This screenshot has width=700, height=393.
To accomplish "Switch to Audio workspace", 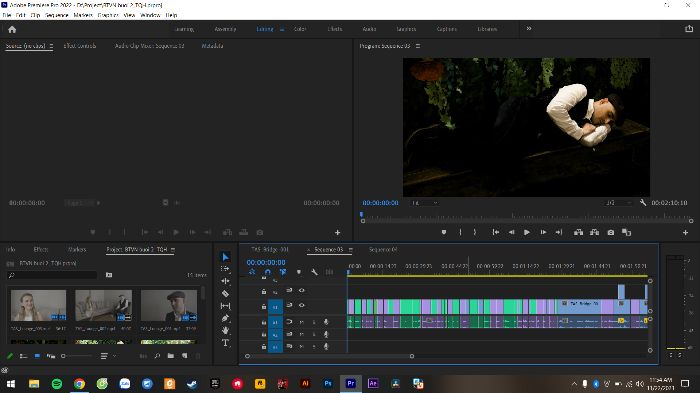I will point(369,29).
